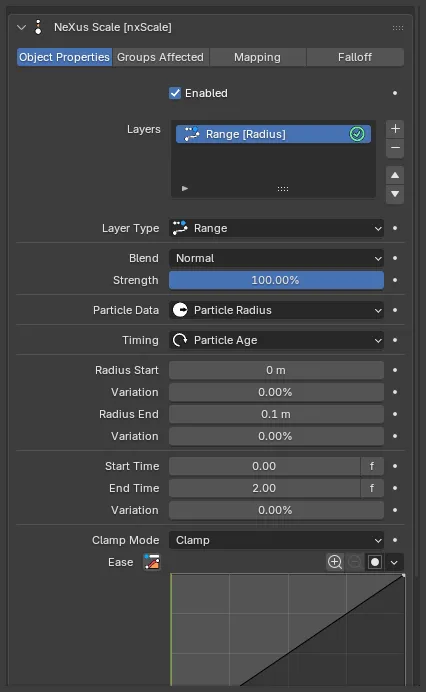
Task: Animate the Blend property dot
Action: click(395, 258)
